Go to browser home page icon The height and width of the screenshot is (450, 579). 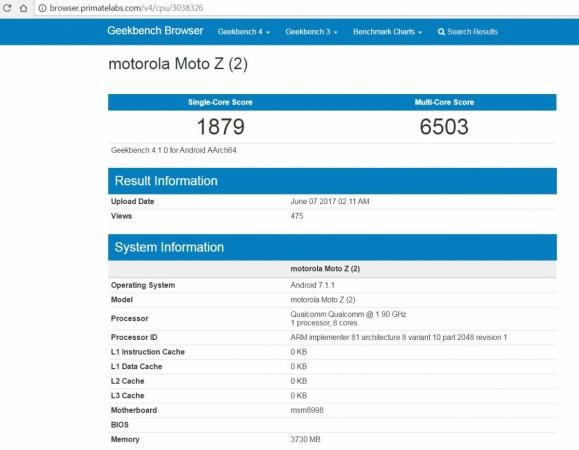click(24, 8)
